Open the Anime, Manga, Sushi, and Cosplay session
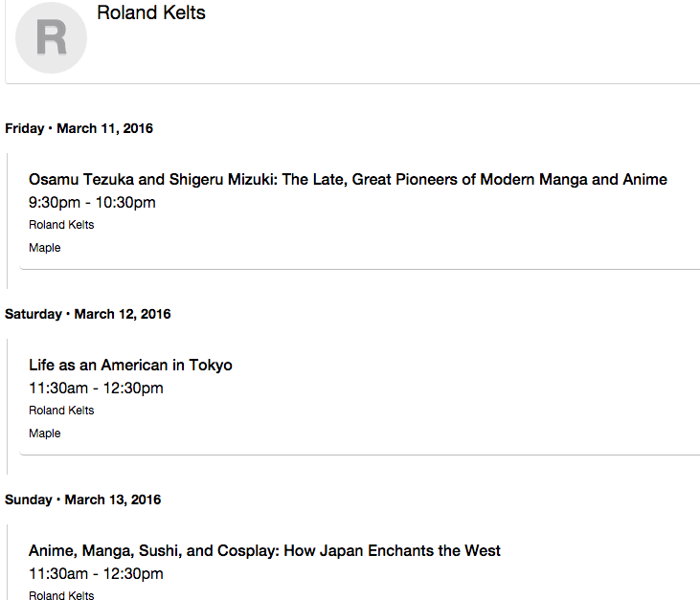Screen dimensions: 700x600 [264, 551]
